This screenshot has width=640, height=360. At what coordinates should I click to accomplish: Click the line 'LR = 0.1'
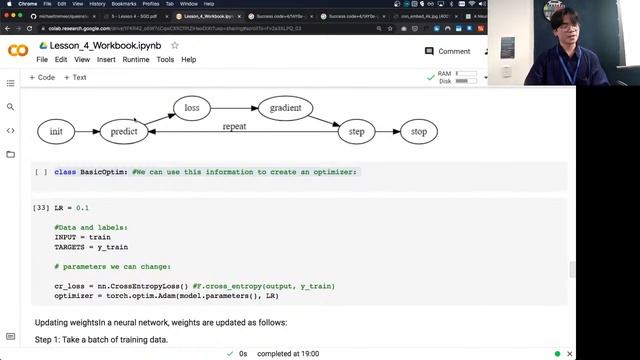point(72,208)
